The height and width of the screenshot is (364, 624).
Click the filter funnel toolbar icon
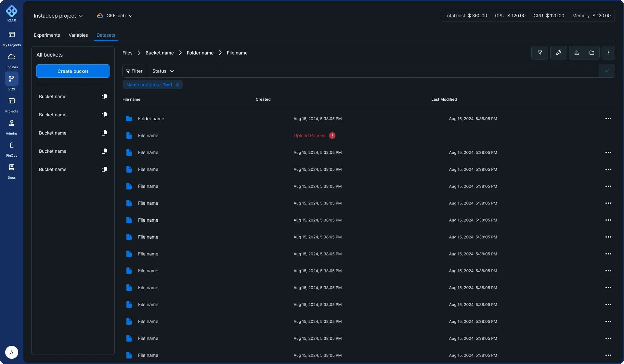(x=539, y=53)
